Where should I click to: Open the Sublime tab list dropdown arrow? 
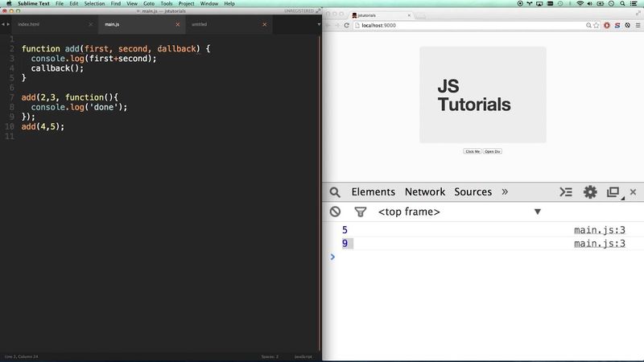(319, 24)
